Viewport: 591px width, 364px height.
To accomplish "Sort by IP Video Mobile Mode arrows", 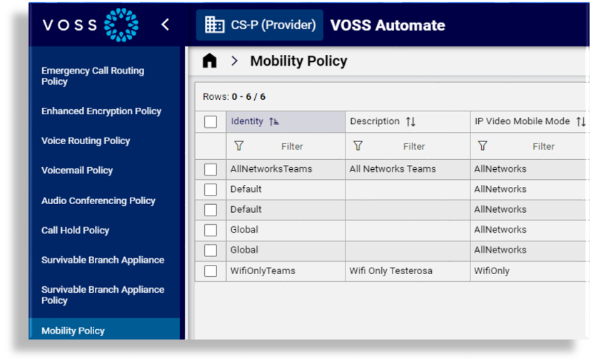I will [581, 121].
